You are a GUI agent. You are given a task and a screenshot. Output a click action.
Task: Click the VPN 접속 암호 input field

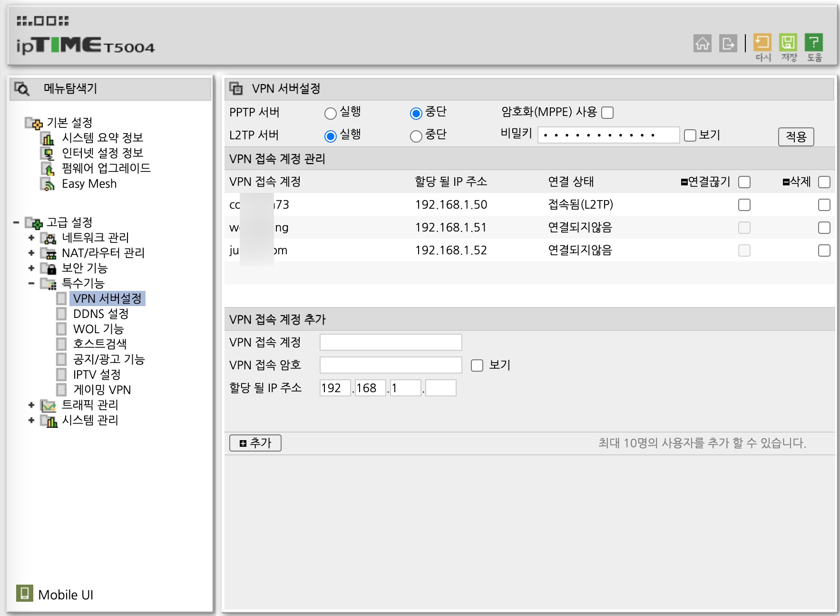391,365
